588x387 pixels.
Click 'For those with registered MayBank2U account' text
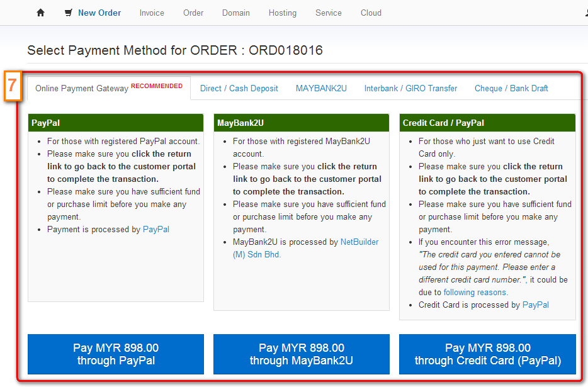point(302,148)
